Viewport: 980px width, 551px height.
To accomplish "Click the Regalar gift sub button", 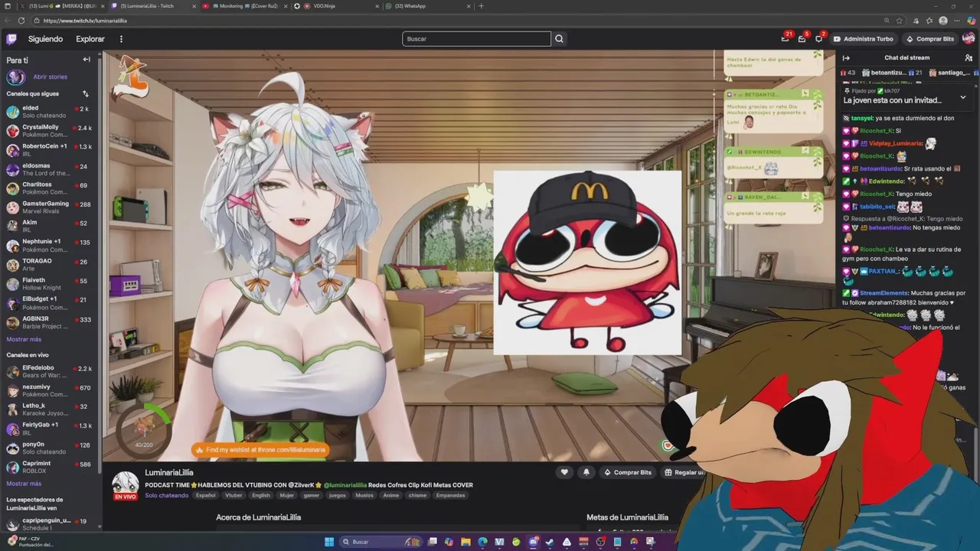I will tap(684, 472).
